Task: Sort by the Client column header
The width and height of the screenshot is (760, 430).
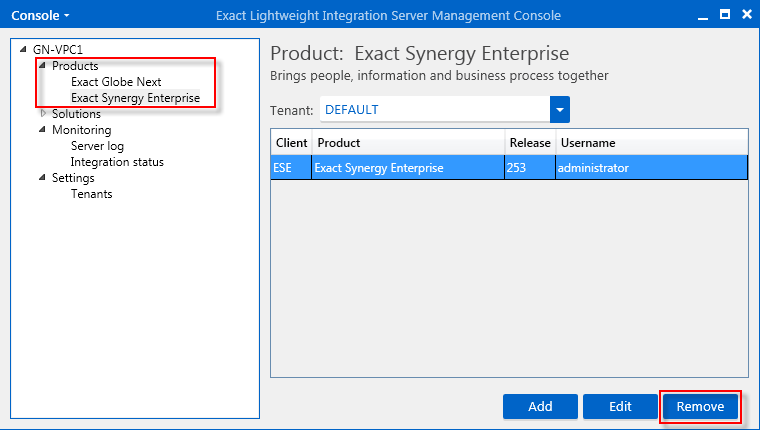Action: pyautogui.click(x=291, y=143)
